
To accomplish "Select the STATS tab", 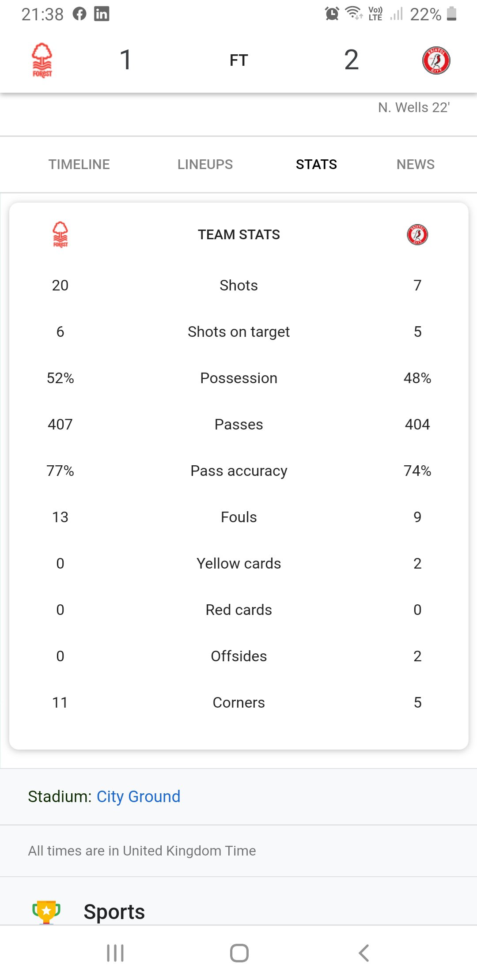I will (316, 164).
